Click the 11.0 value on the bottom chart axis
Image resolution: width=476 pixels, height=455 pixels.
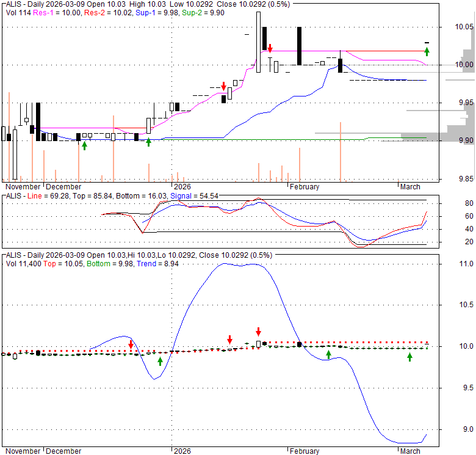click(x=467, y=264)
